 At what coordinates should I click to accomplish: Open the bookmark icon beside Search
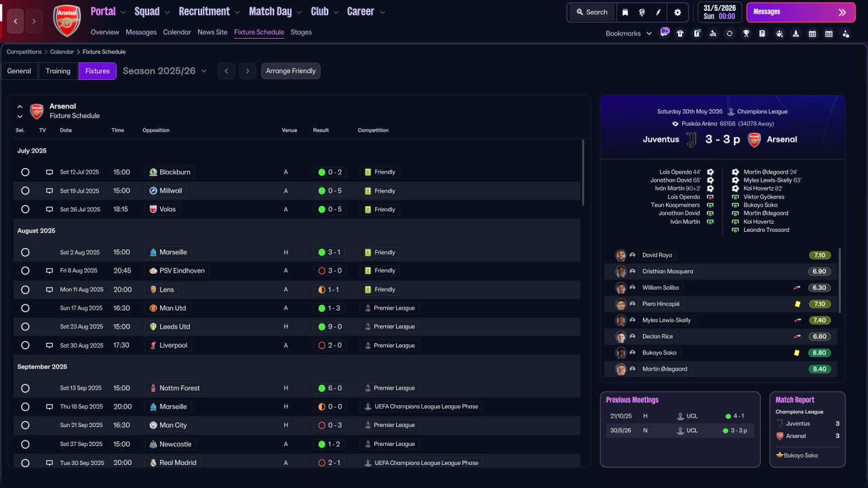[625, 12]
